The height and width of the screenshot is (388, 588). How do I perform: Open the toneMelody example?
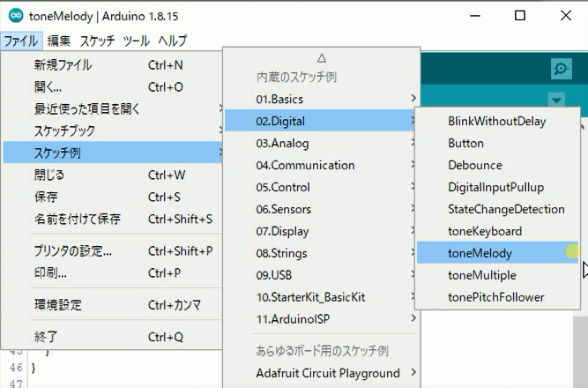497,253
